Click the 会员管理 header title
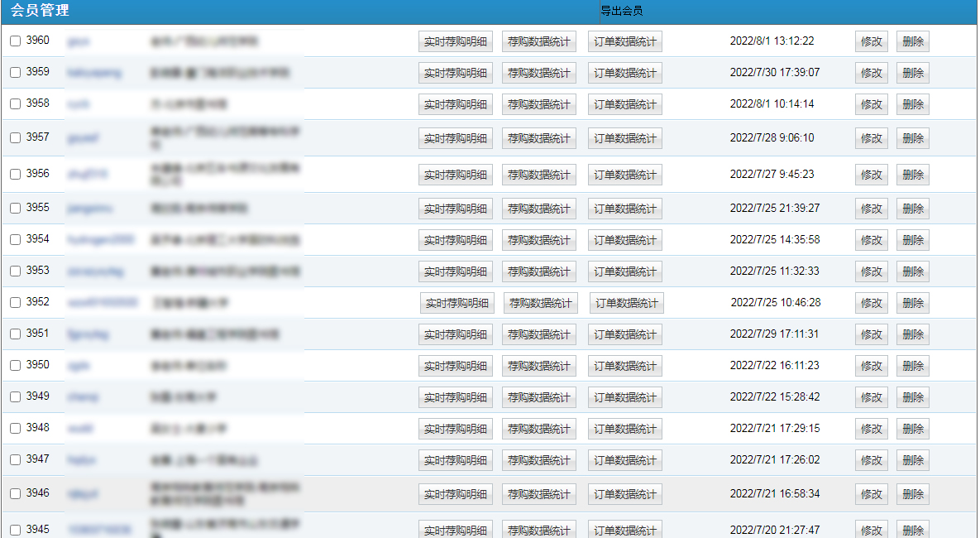Image resolution: width=980 pixels, height=538 pixels. [x=40, y=11]
